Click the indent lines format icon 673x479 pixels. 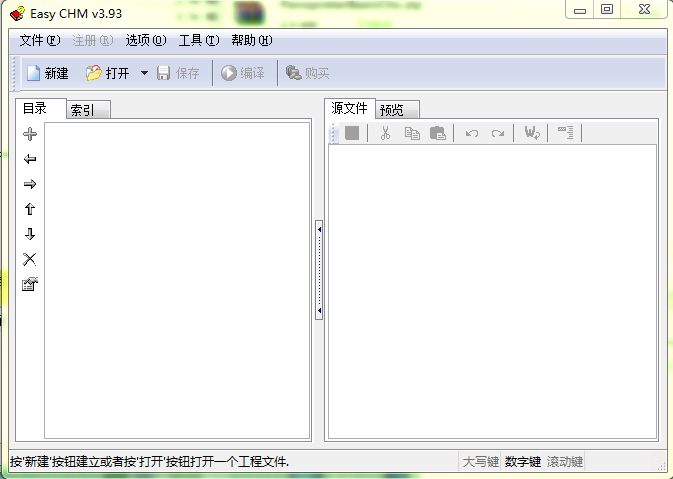coord(565,133)
